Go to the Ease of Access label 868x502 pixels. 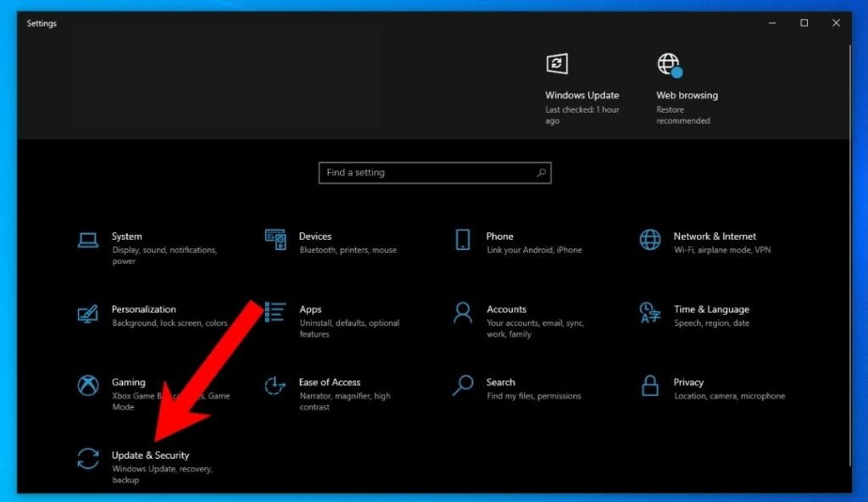330,382
